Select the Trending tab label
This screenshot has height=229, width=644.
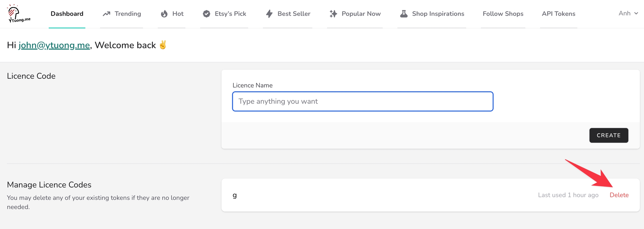tap(128, 14)
